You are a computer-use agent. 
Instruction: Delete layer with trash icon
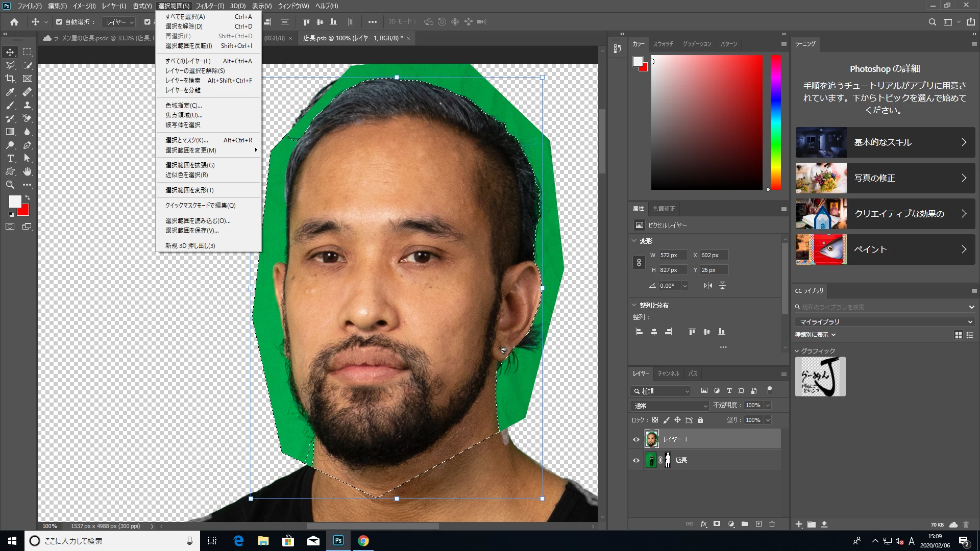point(772,524)
